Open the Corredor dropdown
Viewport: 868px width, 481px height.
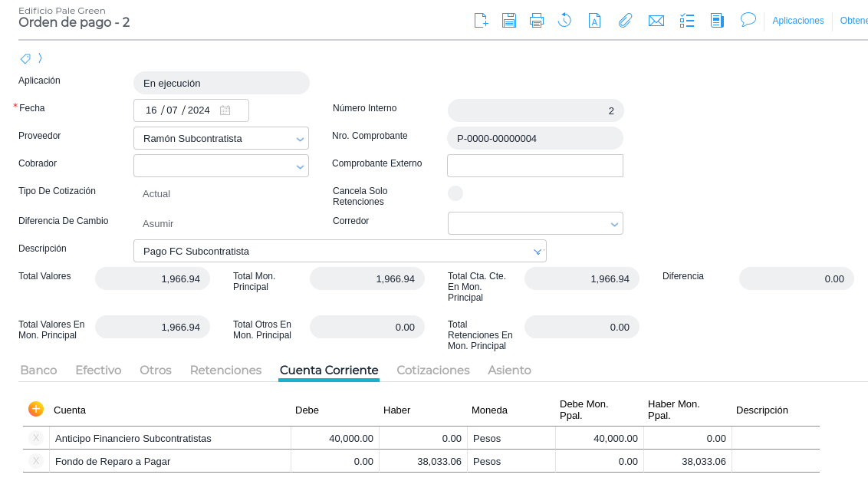[614, 224]
